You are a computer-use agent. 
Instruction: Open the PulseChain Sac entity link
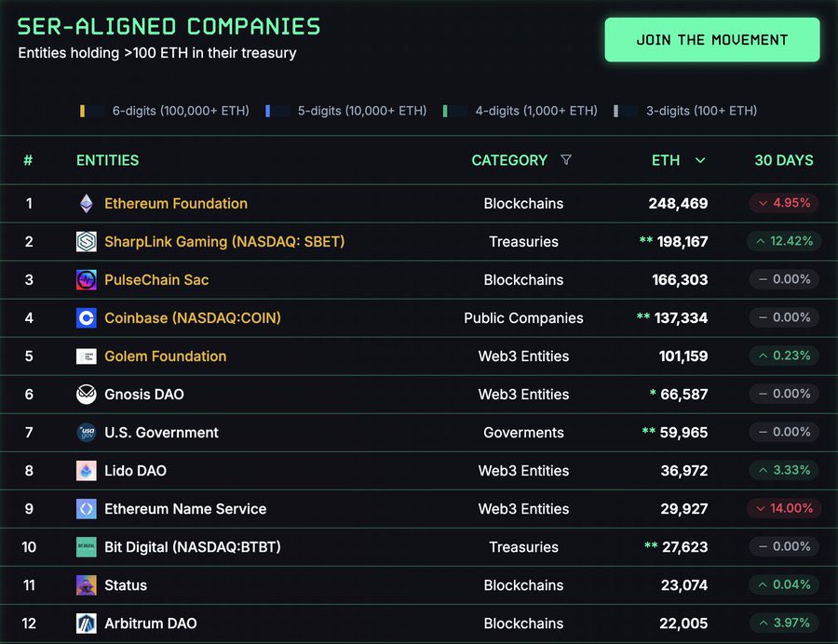(x=155, y=279)
